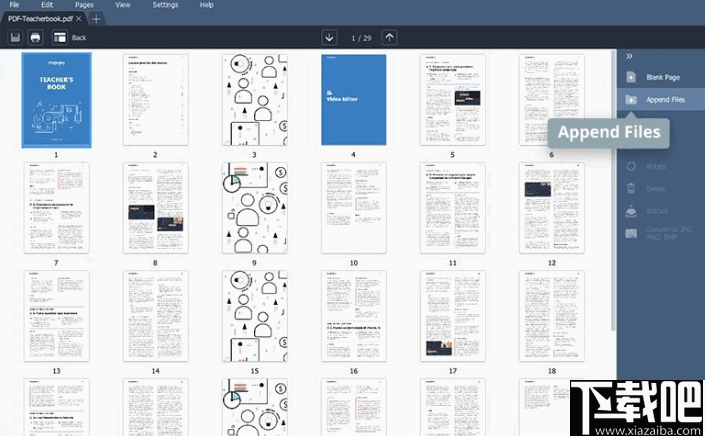Select page 1 Teacher's Book cover thumbnail
The image size is (705, 436).
click(x=57, y=100)
